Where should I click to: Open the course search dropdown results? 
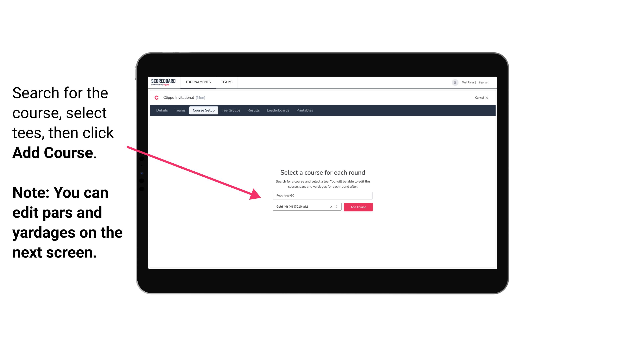coord(322,195)
